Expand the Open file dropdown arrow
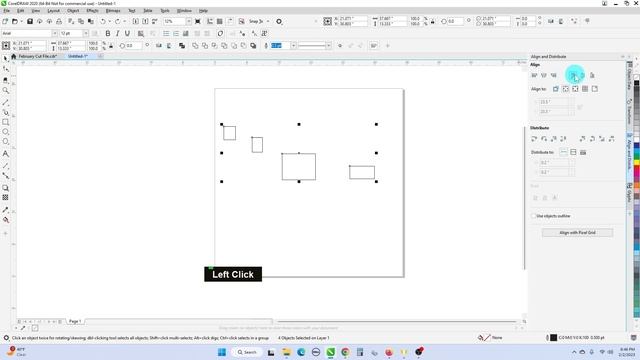The height and width of the screenshot is (360, 640). pyautogui.click(x=21, y=21)
